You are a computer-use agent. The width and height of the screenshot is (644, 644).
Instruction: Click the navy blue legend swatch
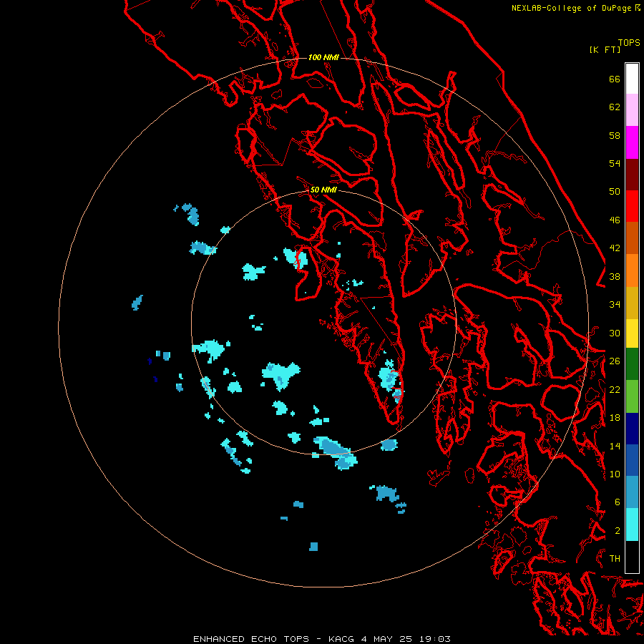tap(632, 429)
